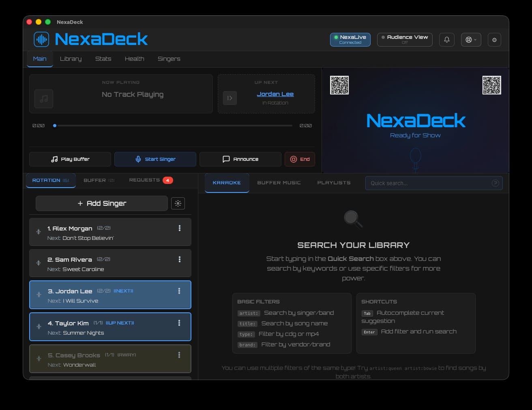Click the search help icon in Quick search
Viewport: 532px width, 410px height.
point(495,183)
